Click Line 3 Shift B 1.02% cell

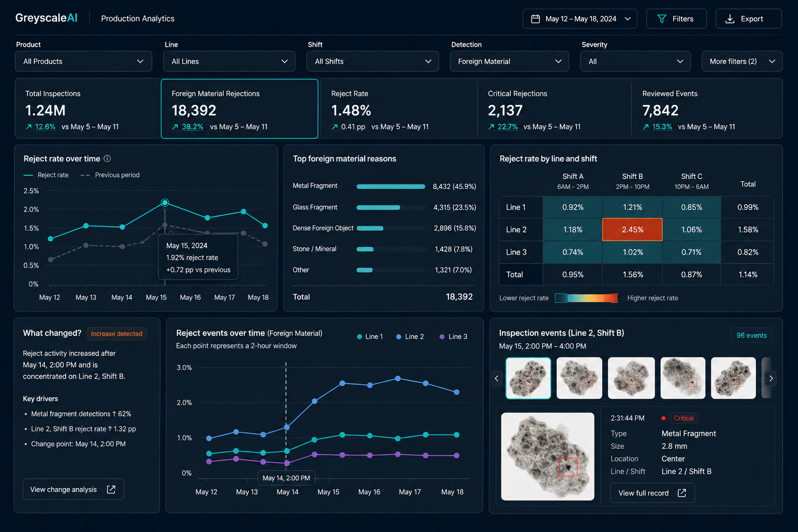632,252
